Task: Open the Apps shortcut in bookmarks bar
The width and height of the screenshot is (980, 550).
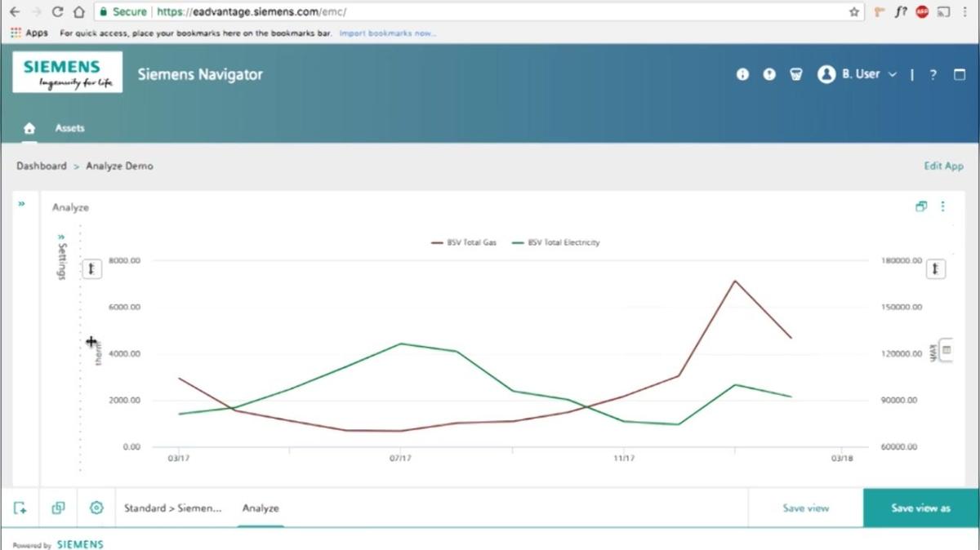Action: pos(29,33)
